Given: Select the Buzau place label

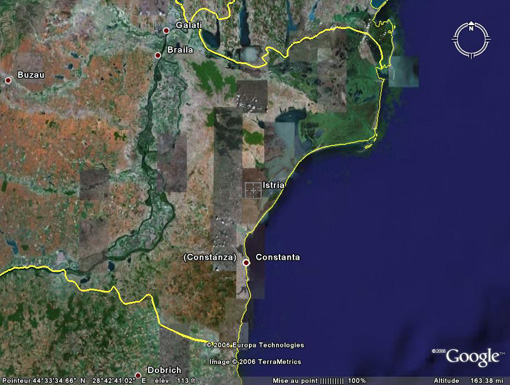Looking at the screenshot, I should (31, 75).
